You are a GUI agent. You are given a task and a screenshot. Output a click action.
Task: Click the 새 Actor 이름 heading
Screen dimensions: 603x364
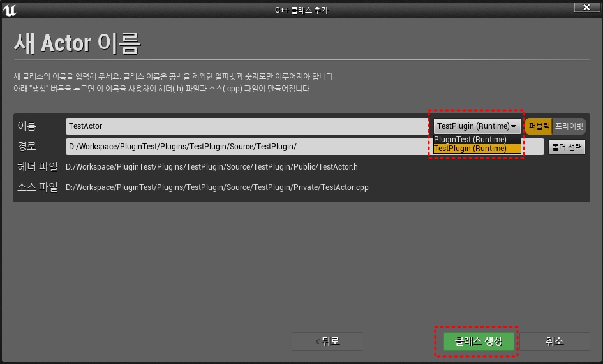click(77, 43)
